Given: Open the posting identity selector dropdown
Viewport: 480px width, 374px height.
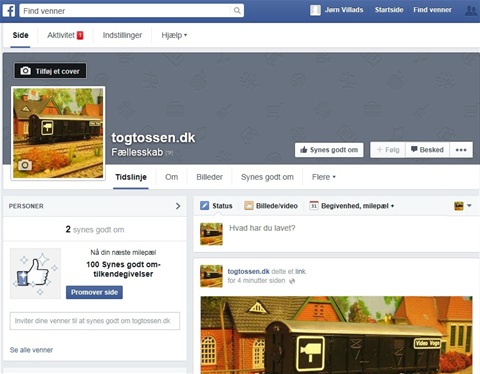Looking at the screenshot, I should tap(463, 206).
